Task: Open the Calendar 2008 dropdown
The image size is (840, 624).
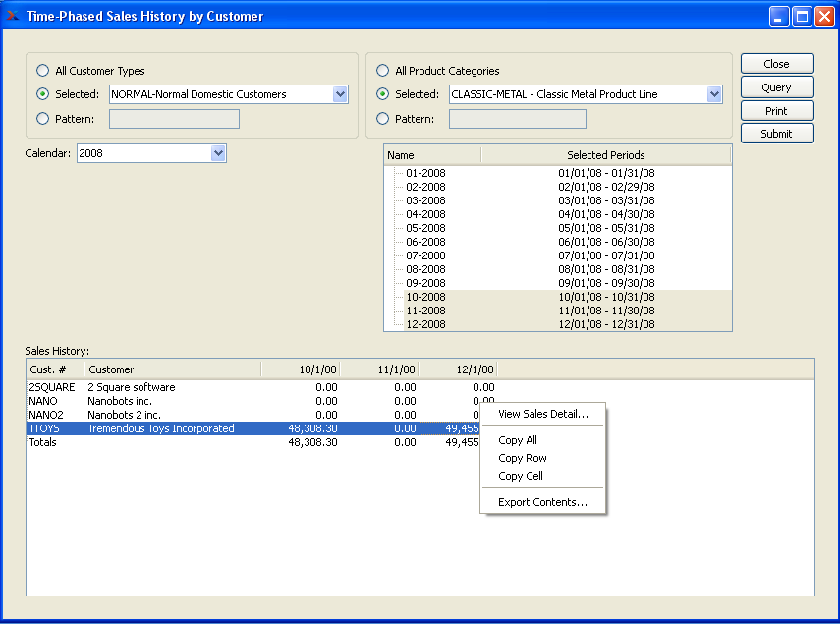Action: (x=218, y=153)
